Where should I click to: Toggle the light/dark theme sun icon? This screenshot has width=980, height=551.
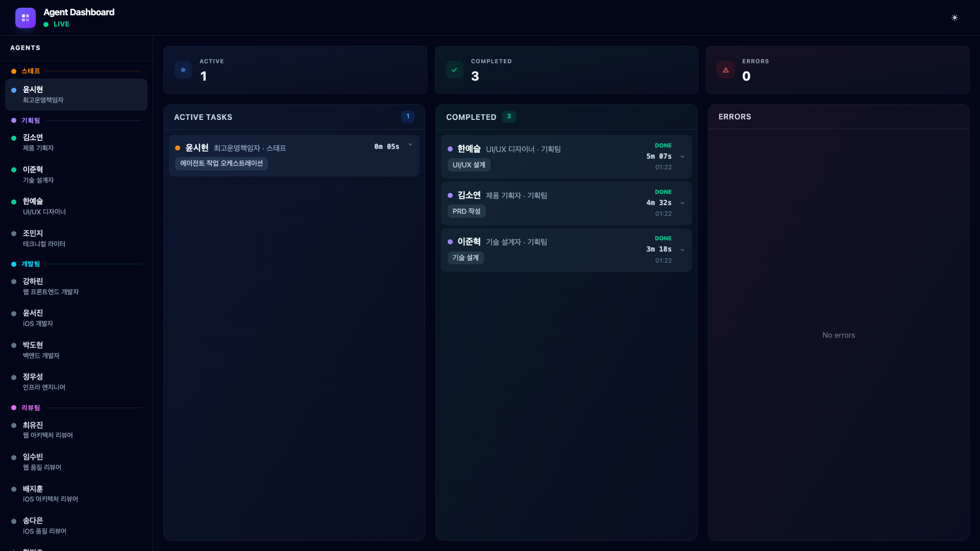pos(954,18)
